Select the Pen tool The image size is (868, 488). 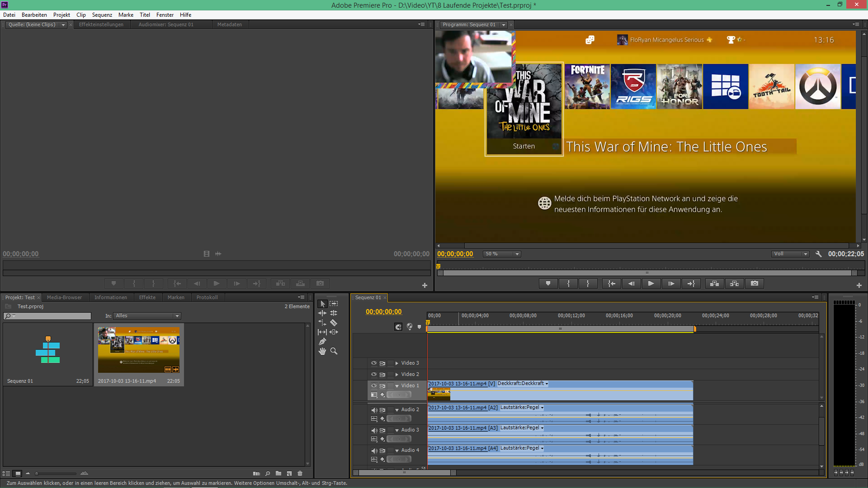tap(322, 342)
